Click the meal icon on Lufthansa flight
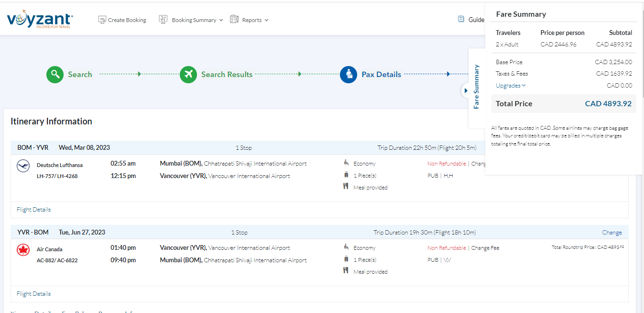This screenshot has height=313, width=644. (x=346, y=187)
